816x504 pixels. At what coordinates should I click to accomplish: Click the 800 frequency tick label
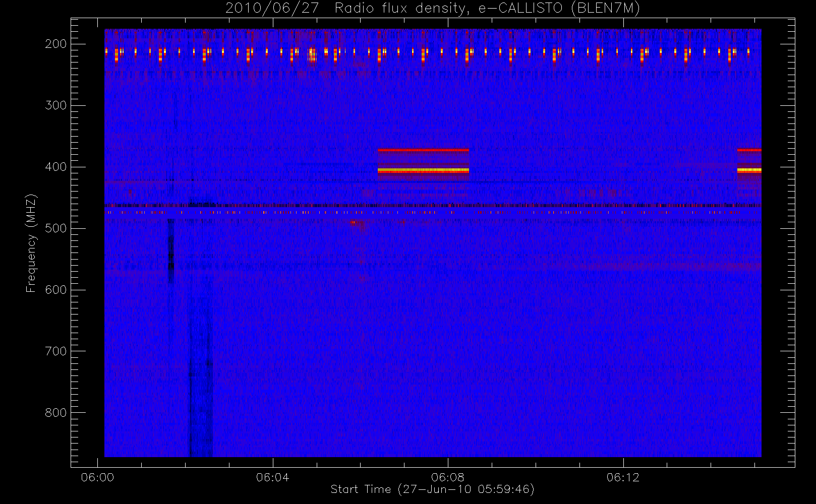point(56,413)
